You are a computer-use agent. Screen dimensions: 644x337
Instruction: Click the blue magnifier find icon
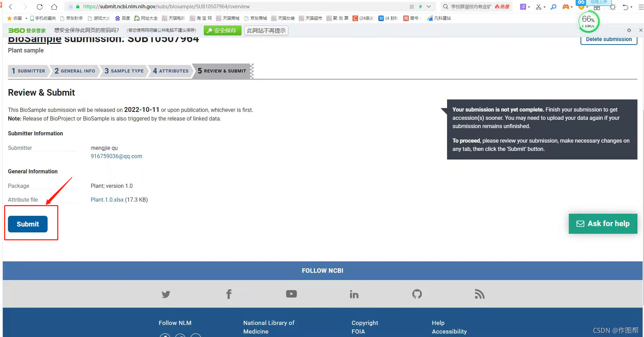coord(553,7)
